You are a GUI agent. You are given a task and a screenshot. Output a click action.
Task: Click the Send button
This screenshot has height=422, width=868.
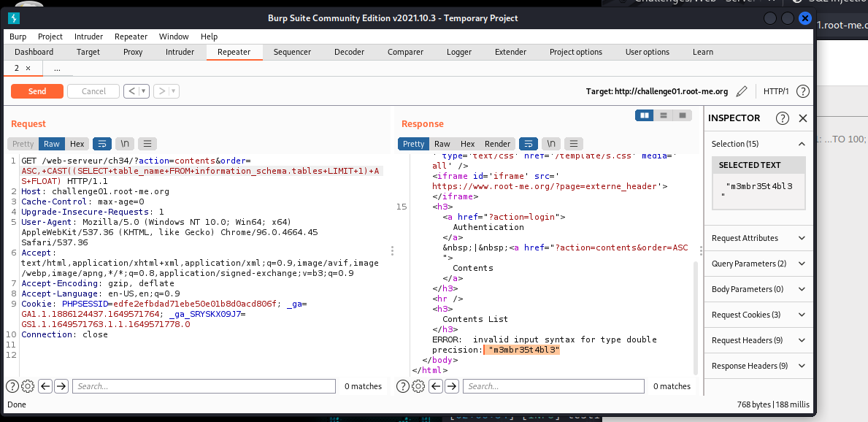pos(37,91)
